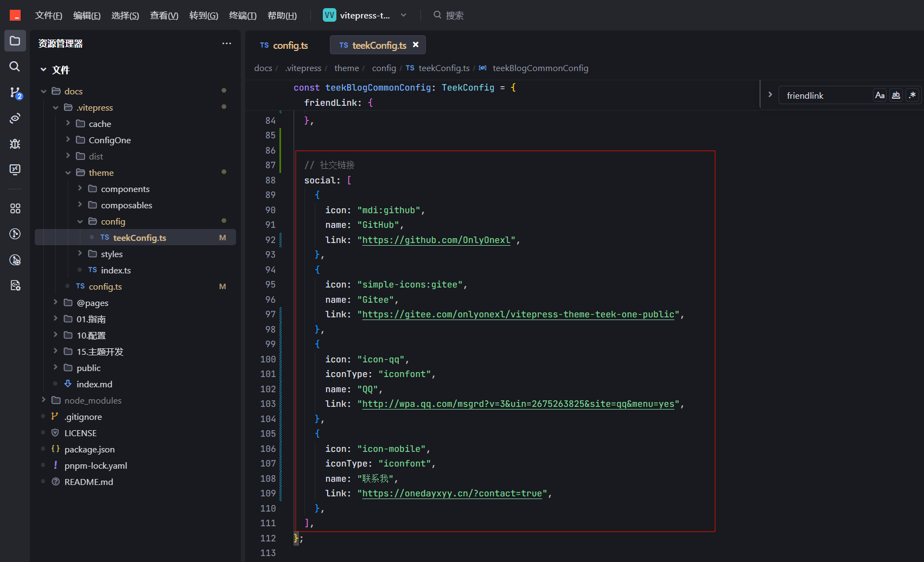The width and height of the screenshot is (924, 562).
Task: Click the clock-history icon in activity bar
Action: 15,260
